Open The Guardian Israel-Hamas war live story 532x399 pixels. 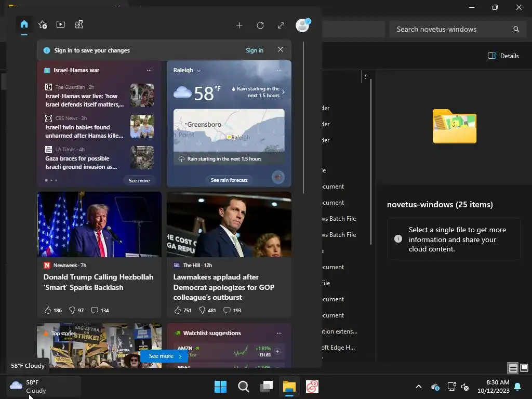click(99, 96)
